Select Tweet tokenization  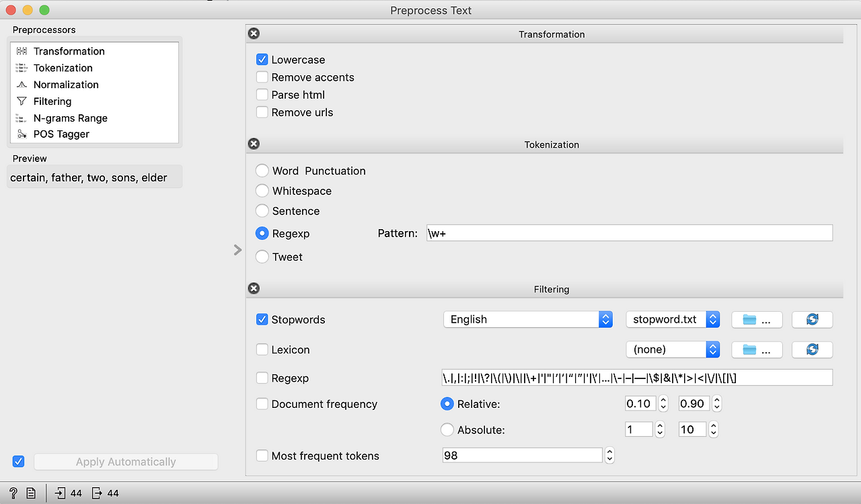[262, 257]
